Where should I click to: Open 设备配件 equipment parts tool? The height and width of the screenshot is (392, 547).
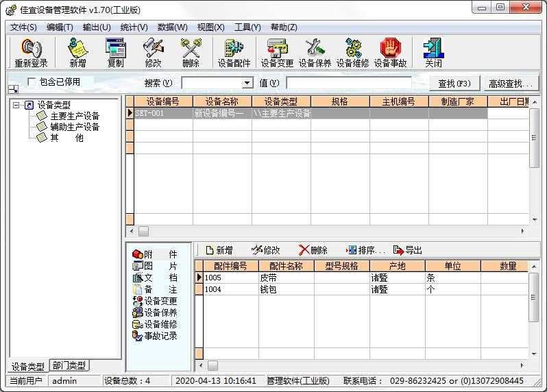pyautogui.click(x=234, y=52)
